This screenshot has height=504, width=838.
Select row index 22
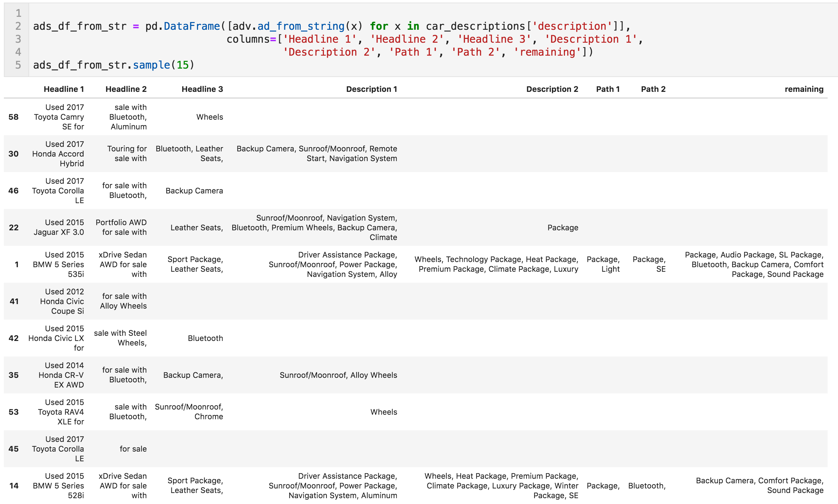coord(14,227)
